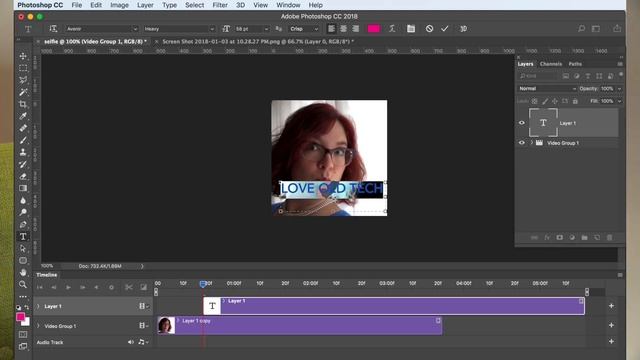This screenshot has width=640, height=360.
Task: Cancel current text edits
Action: pos(429,29)
